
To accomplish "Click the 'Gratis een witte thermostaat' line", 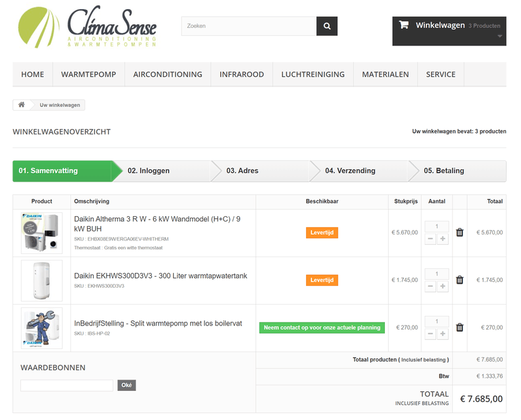I will point(119,248).
